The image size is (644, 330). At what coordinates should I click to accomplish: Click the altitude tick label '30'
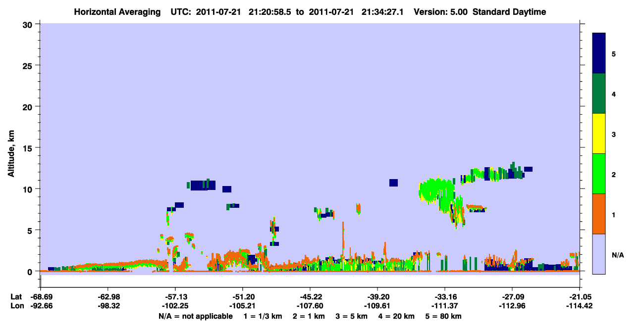(x=28, y=24)
